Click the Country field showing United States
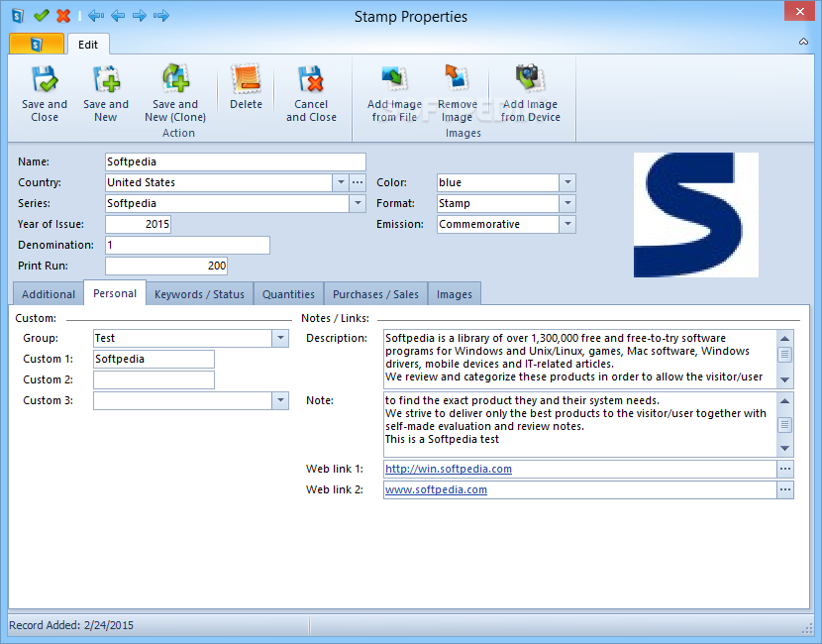Viewport: 822px width, 644px height. pyautogui.click(x=219, y=182)
